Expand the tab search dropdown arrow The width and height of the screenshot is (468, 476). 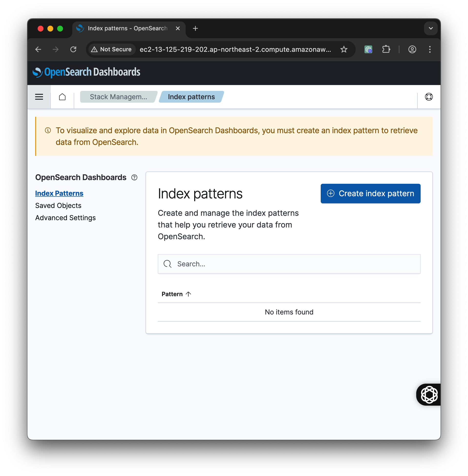pyautogui.click(x=431, y=29)
